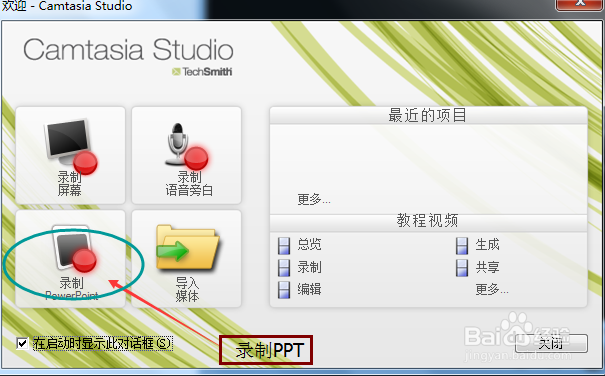Click film icon beside 总览
Screen dimensions: 605x376
(284, 246)
